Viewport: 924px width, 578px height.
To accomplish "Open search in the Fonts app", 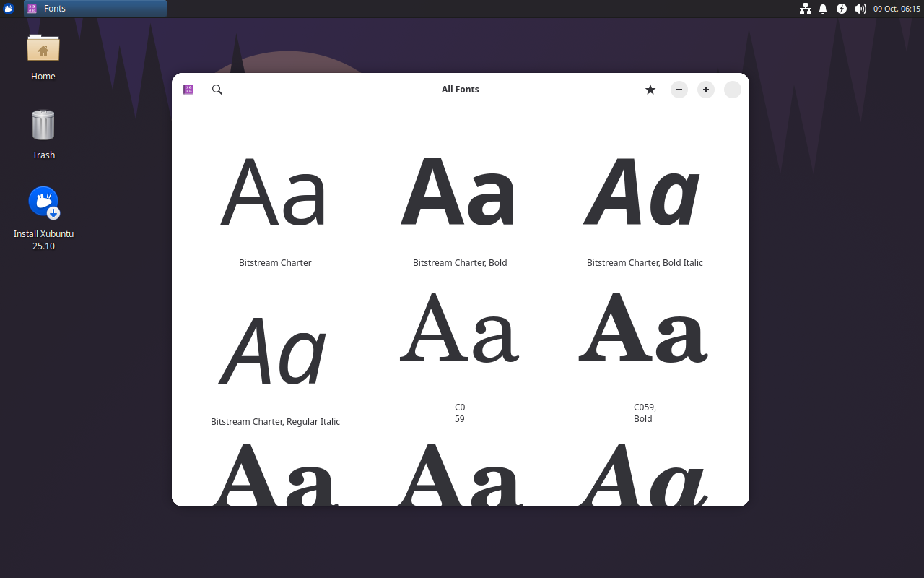I will tap(217, 89).
